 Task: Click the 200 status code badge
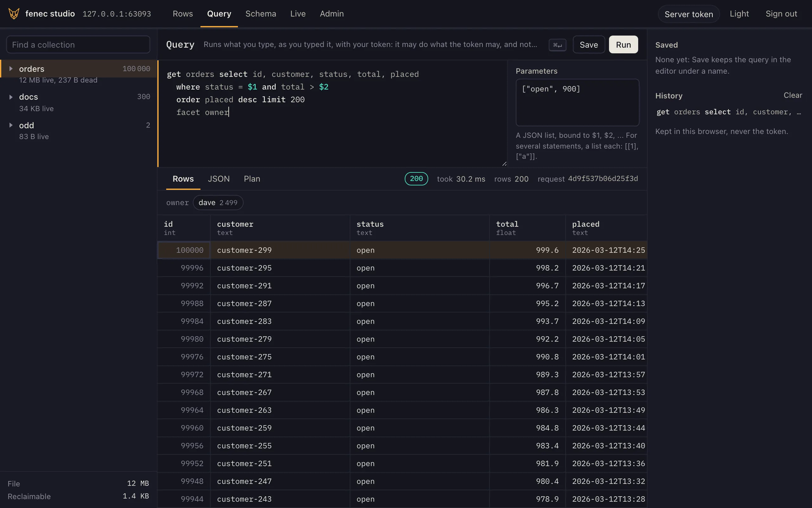[x=416, y=179]
